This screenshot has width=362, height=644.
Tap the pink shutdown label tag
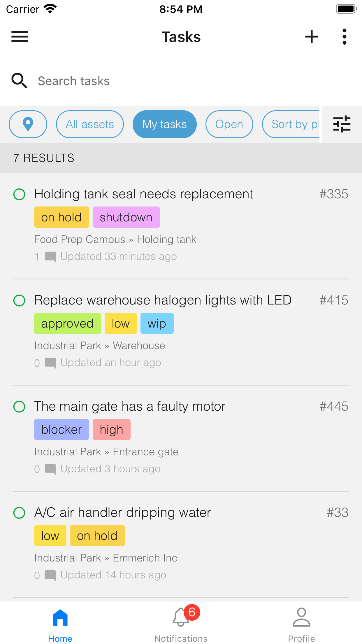tap(126, 217)
